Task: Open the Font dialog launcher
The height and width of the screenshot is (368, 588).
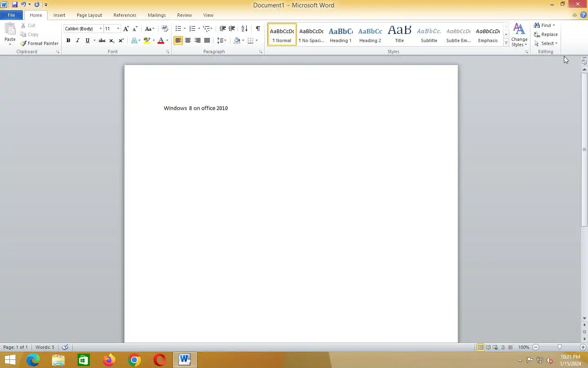Action: 168,52
